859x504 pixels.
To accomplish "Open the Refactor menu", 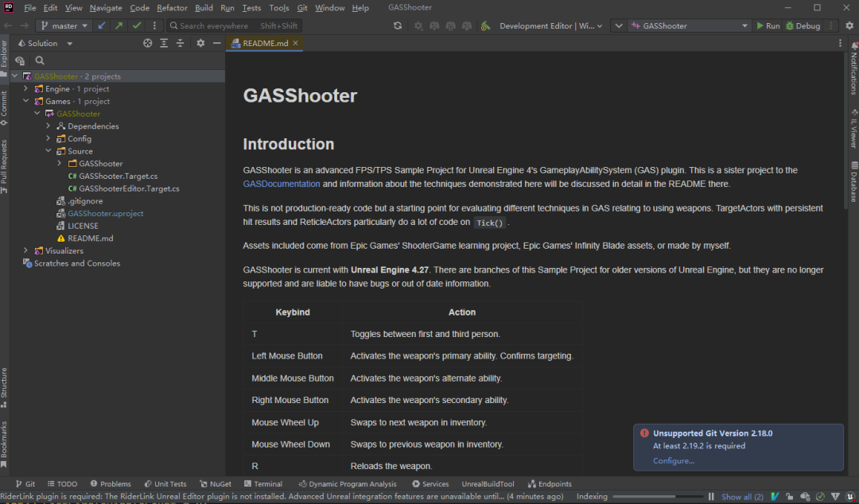I will point(172,8).
